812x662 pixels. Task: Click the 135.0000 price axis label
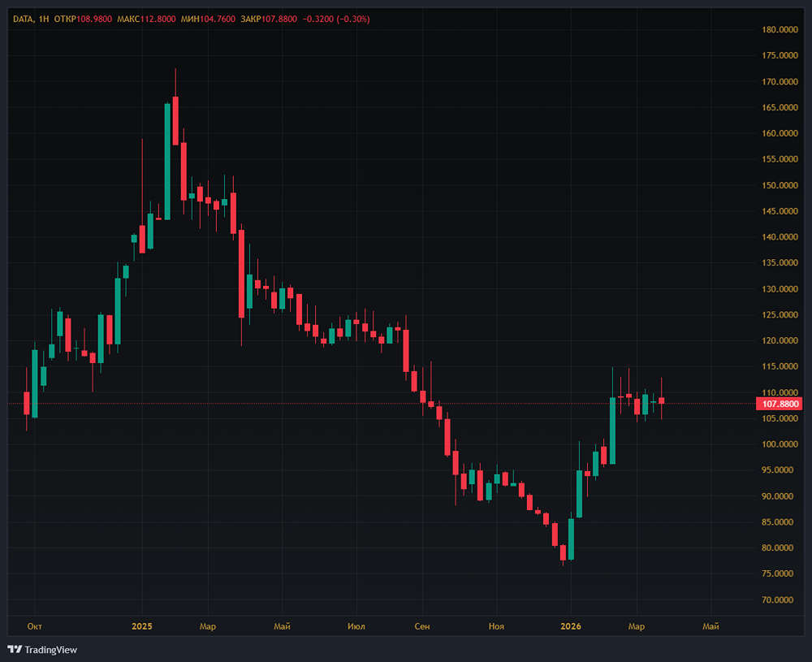point(780,262)
